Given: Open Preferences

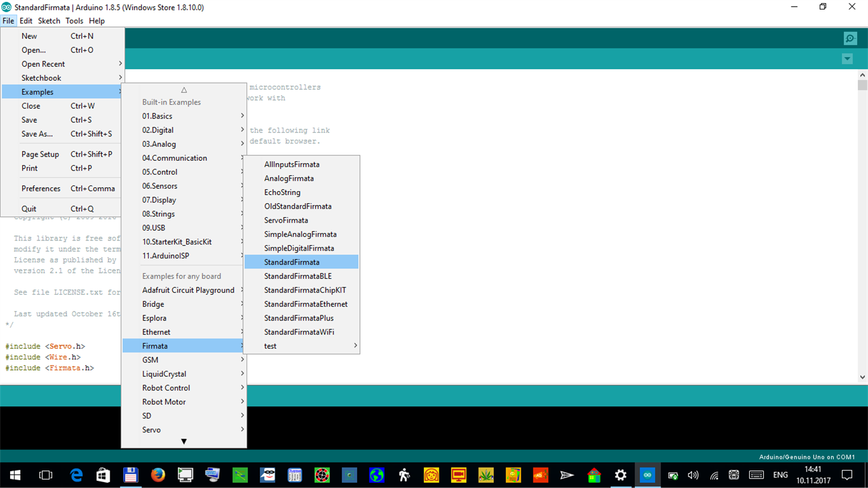Looking at the screenshot, I should (x=63, y=189).
